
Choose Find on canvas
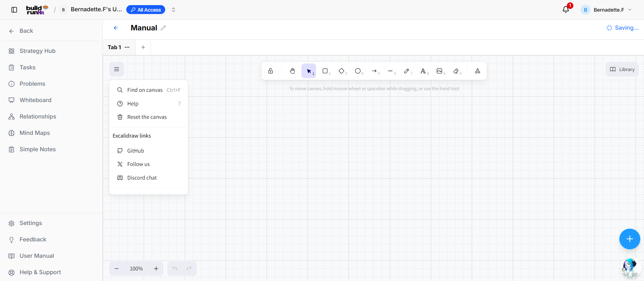[x=148, y=90]
